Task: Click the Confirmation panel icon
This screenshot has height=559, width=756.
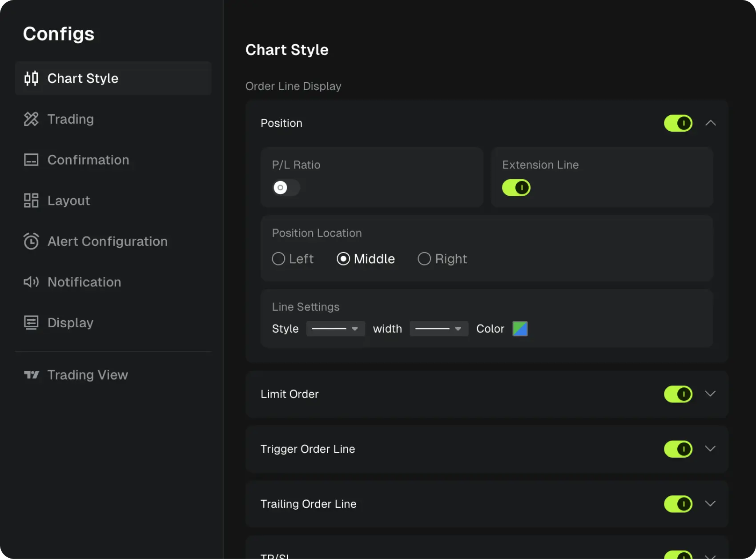Action: click(31, 160)
